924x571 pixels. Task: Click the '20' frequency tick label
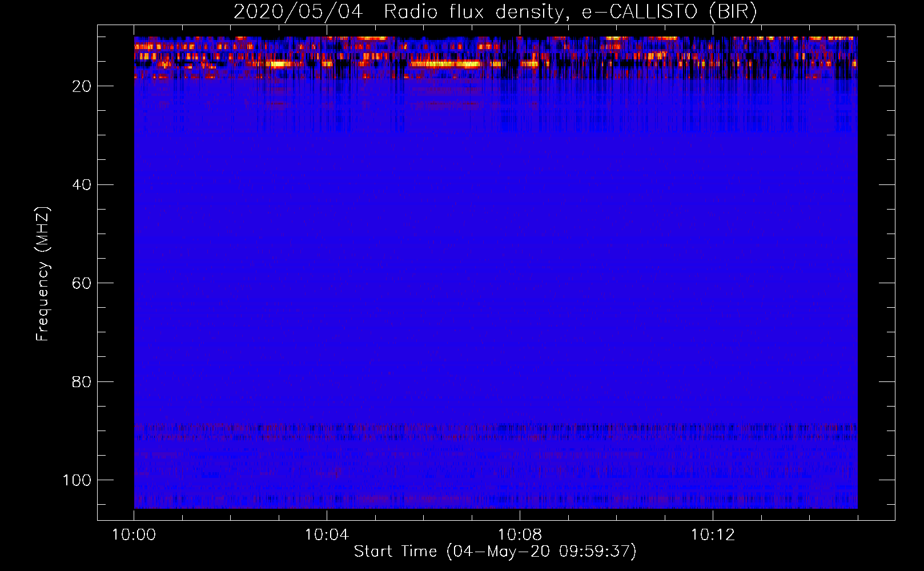(82, 86)
